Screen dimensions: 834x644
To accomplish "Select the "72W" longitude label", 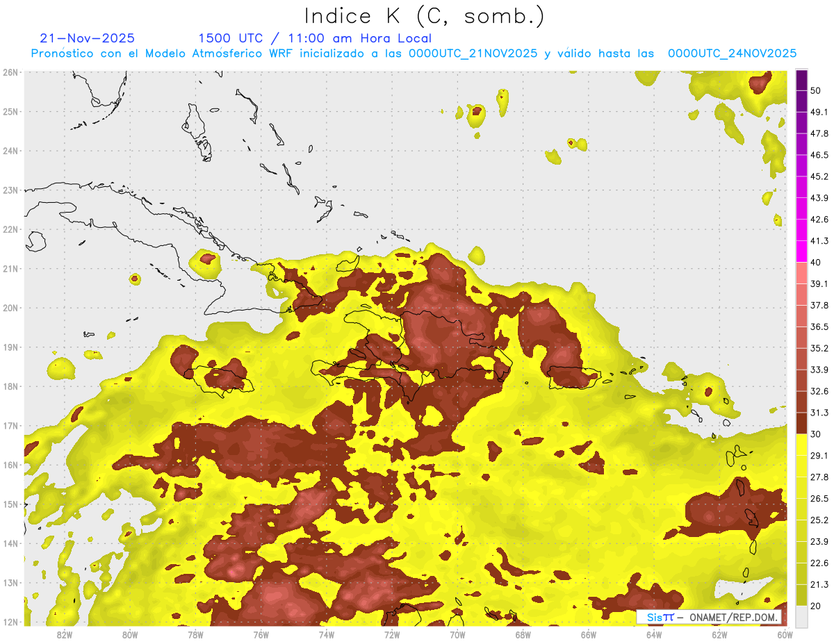I will [x=392, y=634].
